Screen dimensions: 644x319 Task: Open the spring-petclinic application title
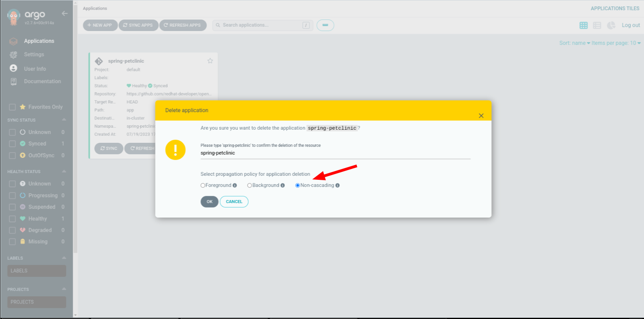[126, 61]
